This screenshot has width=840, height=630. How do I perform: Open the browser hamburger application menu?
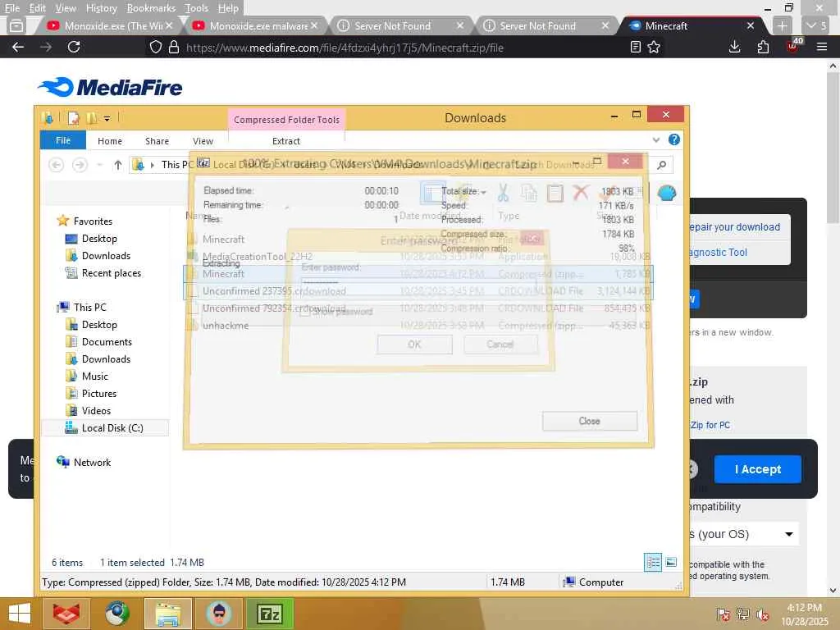pos(822,47)
